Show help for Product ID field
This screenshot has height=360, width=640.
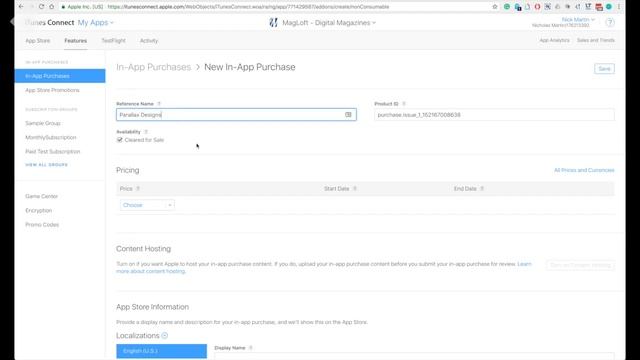click(x=404, y=104)
